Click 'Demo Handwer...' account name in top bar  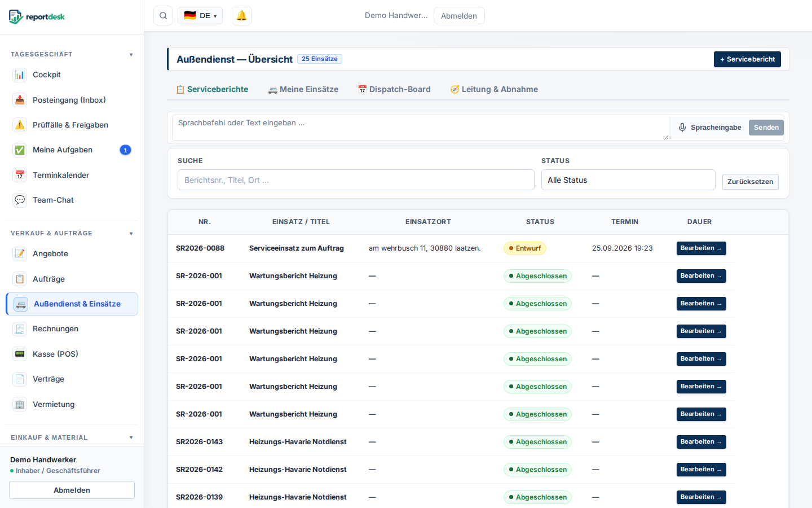pos(396,16)
